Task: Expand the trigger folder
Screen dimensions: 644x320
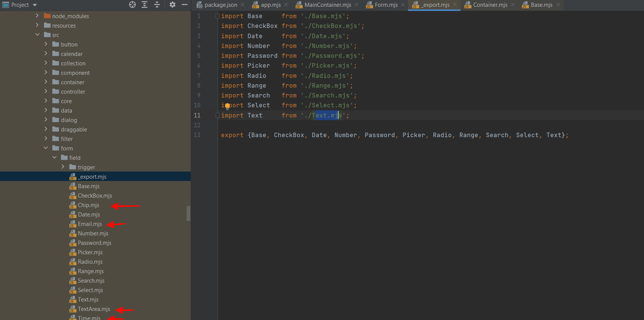Action: (x=63, y=167)
